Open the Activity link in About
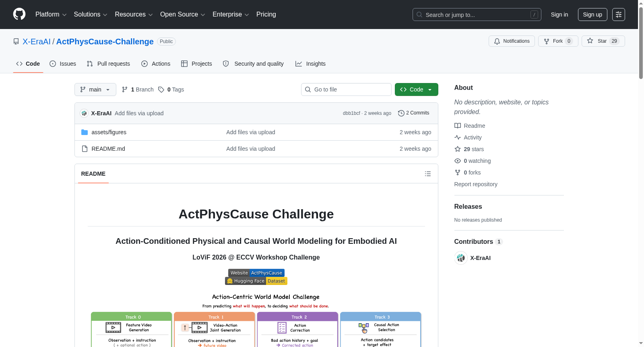The image size is (644, 347). (x=468, y=137)
